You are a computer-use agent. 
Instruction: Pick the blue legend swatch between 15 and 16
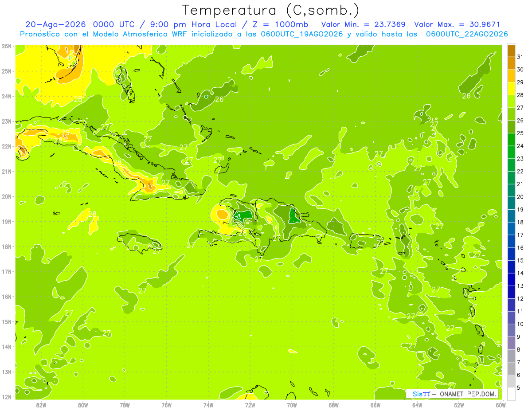511,254
